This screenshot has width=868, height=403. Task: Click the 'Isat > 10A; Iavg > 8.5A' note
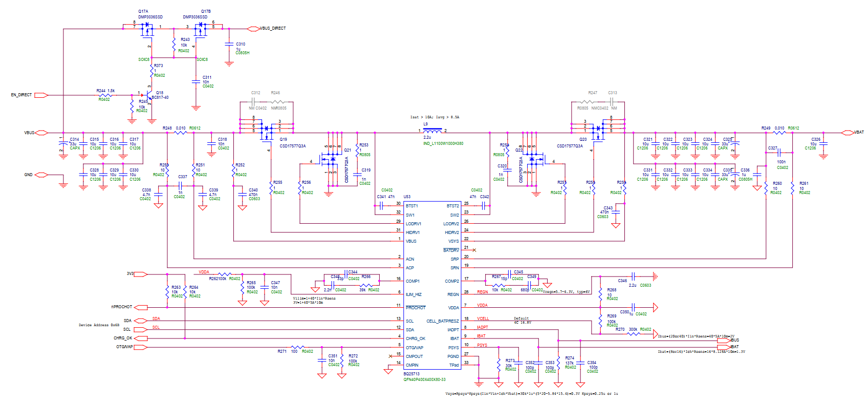pos(435,117)
